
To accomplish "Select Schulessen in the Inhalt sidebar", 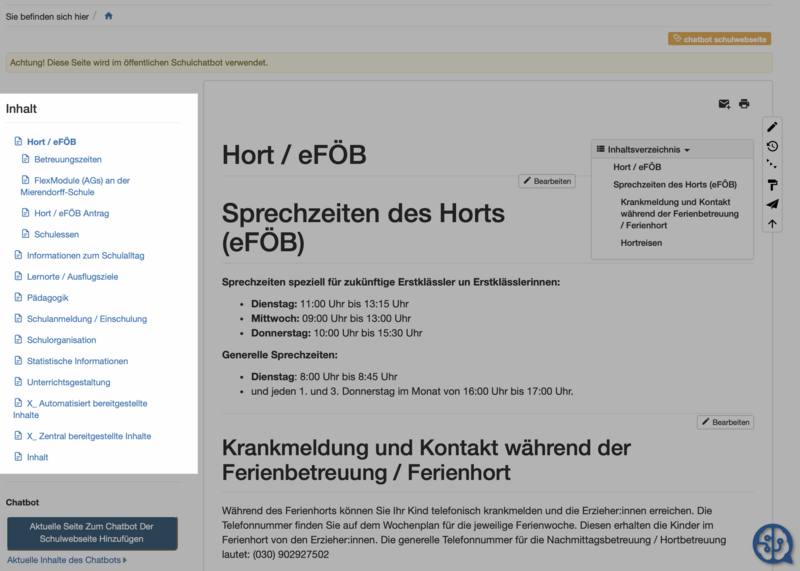I will click(56, 234).
